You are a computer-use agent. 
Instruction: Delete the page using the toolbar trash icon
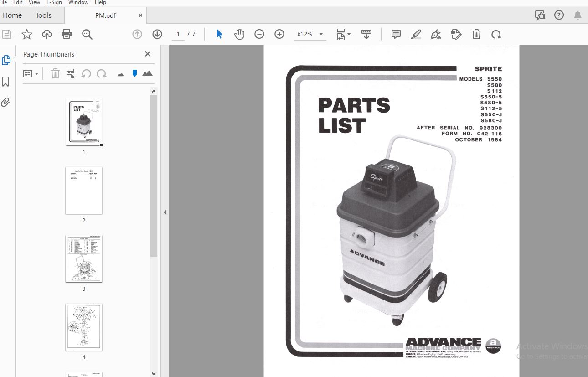476,34
